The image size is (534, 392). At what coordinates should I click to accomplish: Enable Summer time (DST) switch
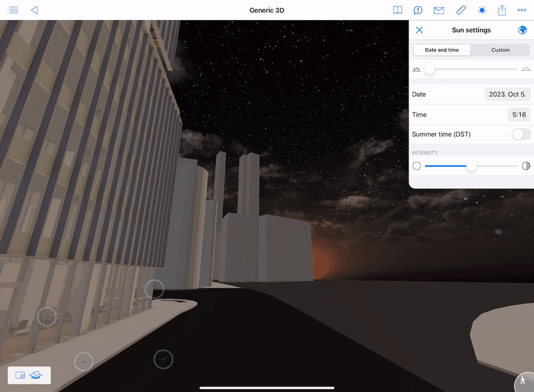pos(521,134)
